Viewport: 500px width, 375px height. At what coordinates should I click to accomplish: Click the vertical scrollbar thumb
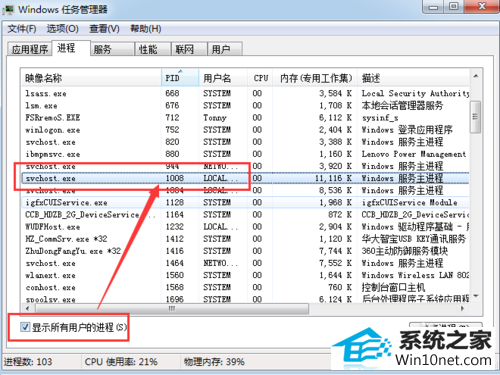pyautogui.click(x=475, y=117)
